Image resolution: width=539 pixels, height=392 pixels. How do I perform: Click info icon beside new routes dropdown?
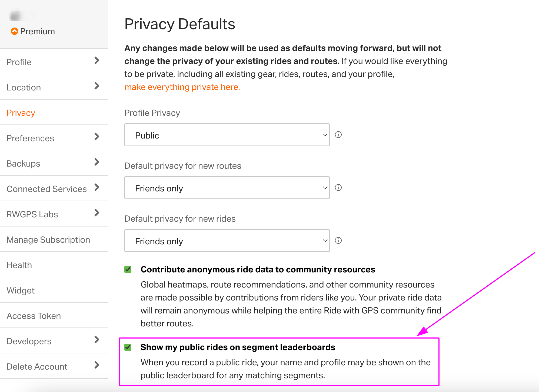[x=338, y=187]
